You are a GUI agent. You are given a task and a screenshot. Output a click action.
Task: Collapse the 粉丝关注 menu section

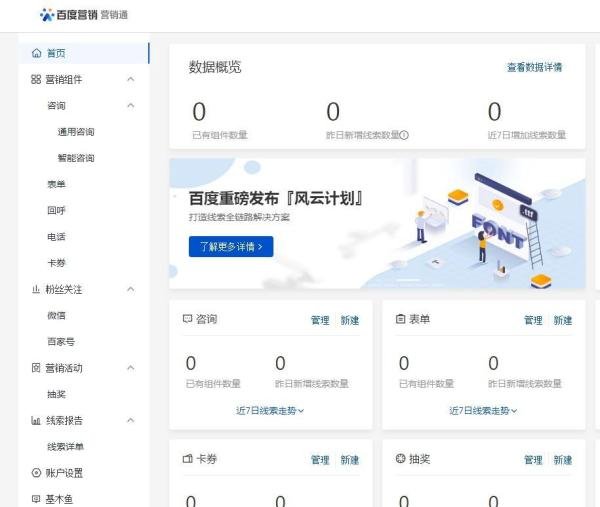[x=130, y=289]
